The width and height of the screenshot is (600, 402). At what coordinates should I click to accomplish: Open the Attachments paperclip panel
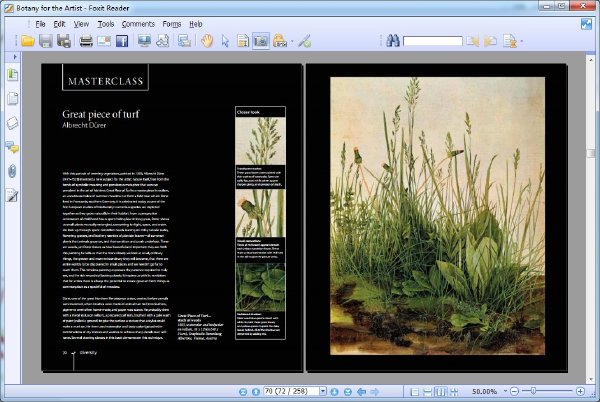click(x=13, y=171)
